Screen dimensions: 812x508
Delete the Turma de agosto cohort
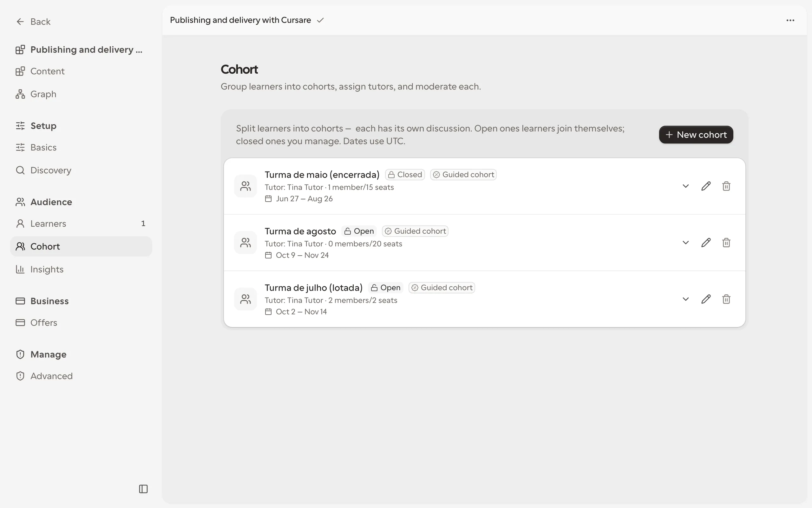(x=726, y=243)
